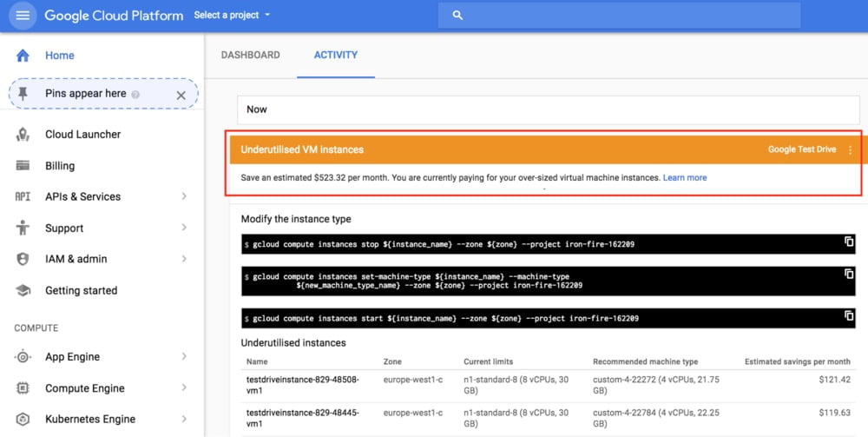Image resolution: width=868 pixels, height=437 pixels.
Task: Click the App Engine icon
Action: click(x=23, y=357)
